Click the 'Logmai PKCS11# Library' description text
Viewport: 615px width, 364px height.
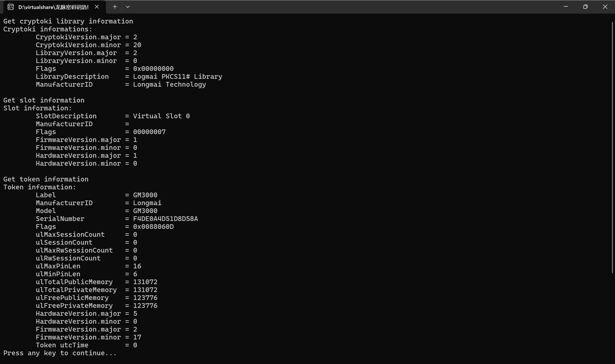coord(178,76)
